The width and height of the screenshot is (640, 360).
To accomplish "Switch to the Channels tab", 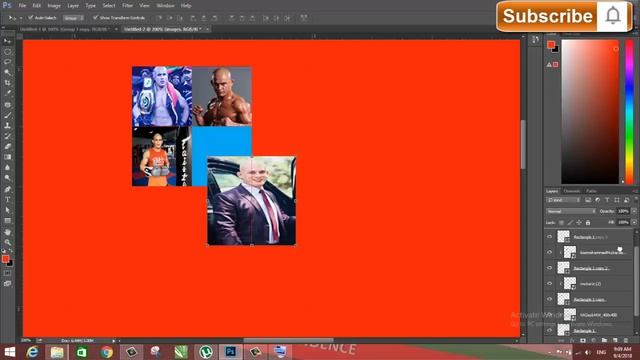I will point(571,191).
